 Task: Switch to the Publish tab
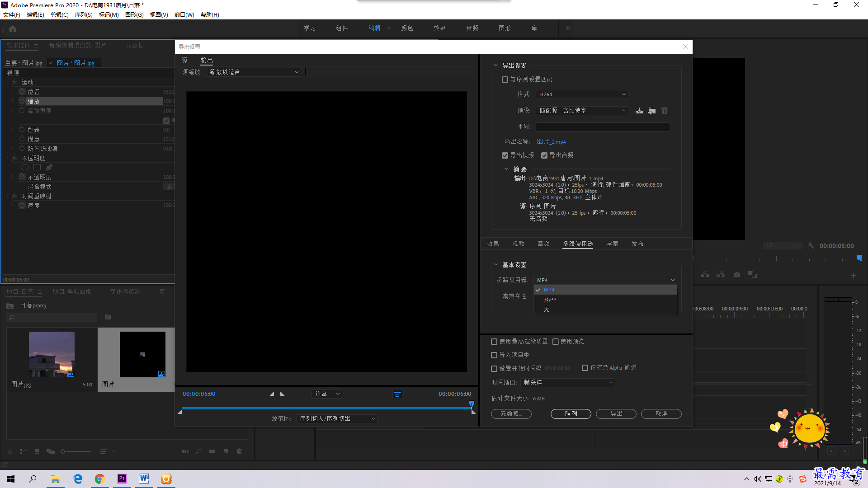pos(637,244)
